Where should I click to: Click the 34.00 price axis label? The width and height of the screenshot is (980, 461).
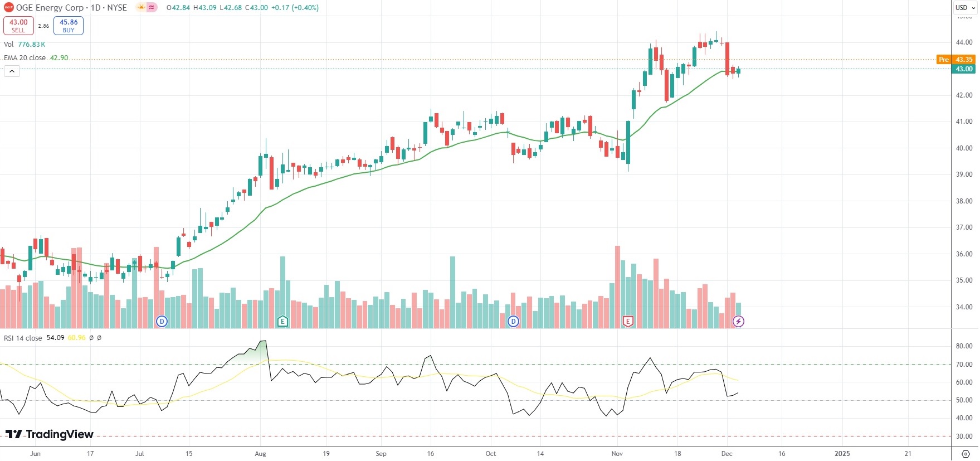coord(964,307)
